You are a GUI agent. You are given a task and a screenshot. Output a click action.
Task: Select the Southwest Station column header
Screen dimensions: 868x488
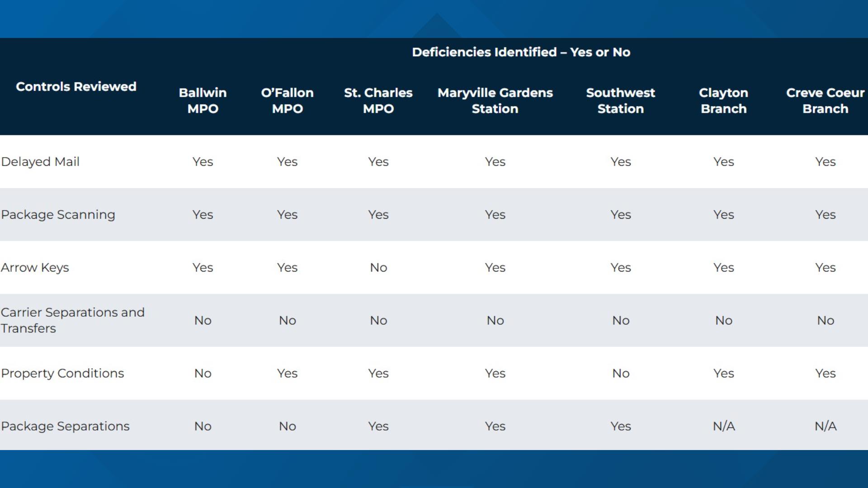621,101
